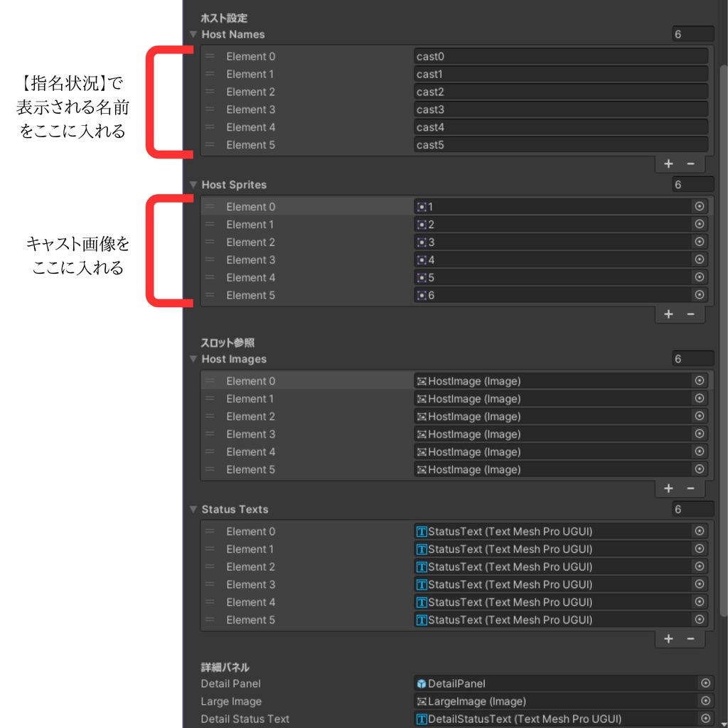Edit the Status Texts array size field
728x728 pixels.
tap(692, 509)
